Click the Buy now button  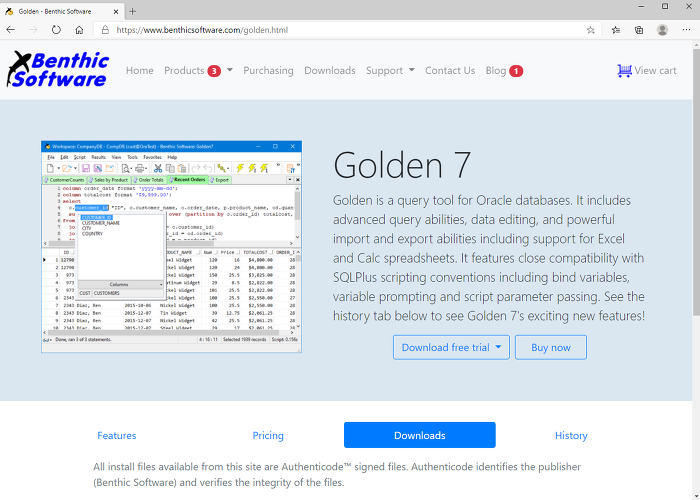pyautogui.click(x=550, y=347)
